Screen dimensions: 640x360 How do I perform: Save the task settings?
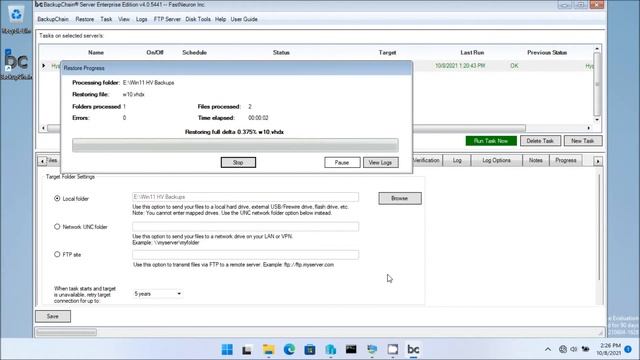point(53,316)
